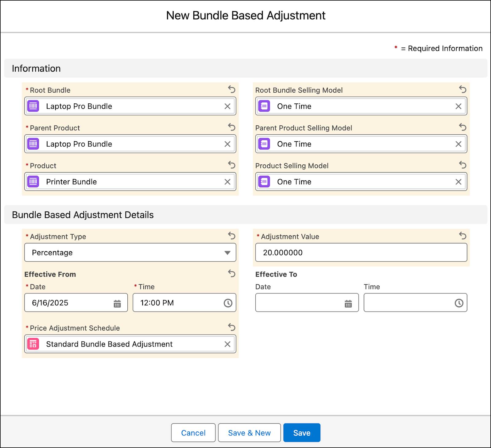491x448 pixels.
Task: Open Effective From date calendar picker
Action: click(117, 304)
